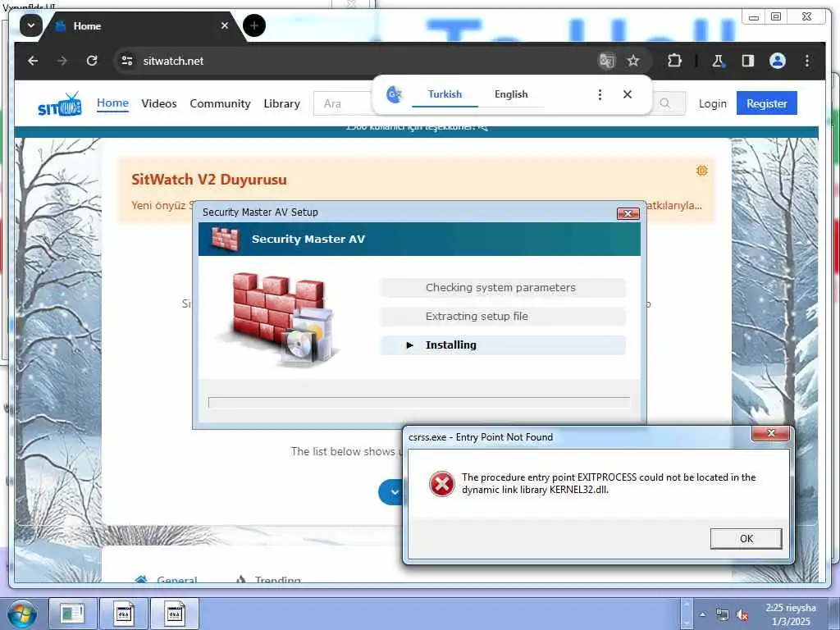Image resolution: width=840 pixels, height=630 pixels.
Task: Open the Trending tab on the page
Action: [x=268, y=580]
